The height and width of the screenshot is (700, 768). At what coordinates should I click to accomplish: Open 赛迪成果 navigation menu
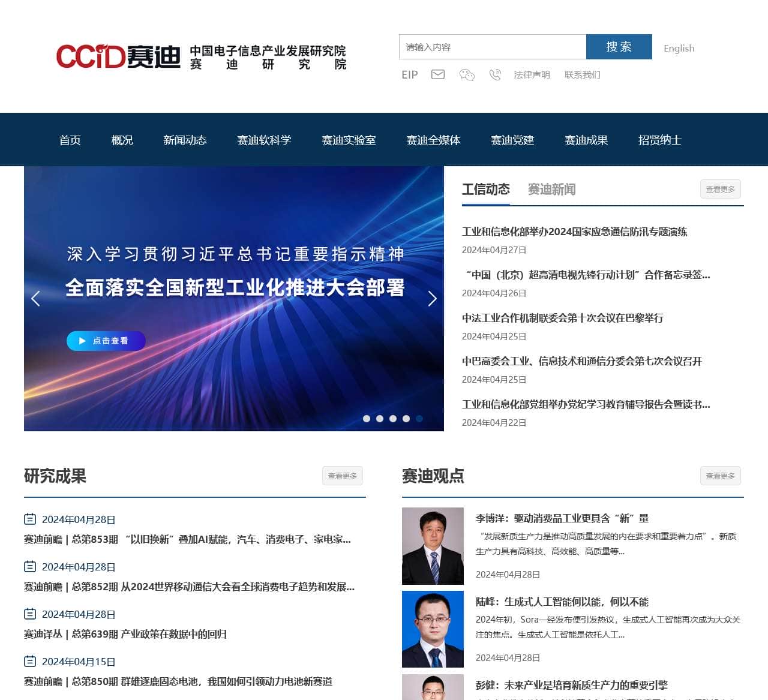(587, 140)
